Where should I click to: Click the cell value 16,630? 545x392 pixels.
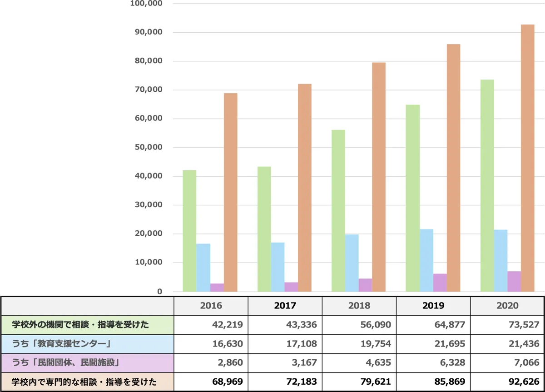pos(228,344)
